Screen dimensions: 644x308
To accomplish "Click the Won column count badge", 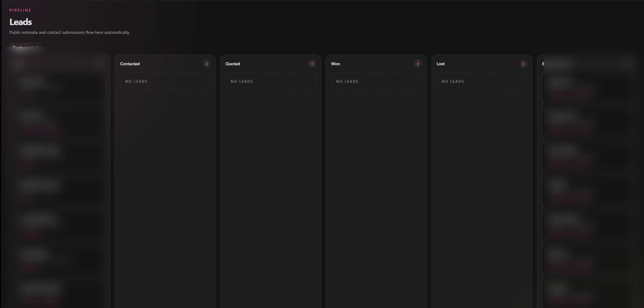I will [418, 64].
